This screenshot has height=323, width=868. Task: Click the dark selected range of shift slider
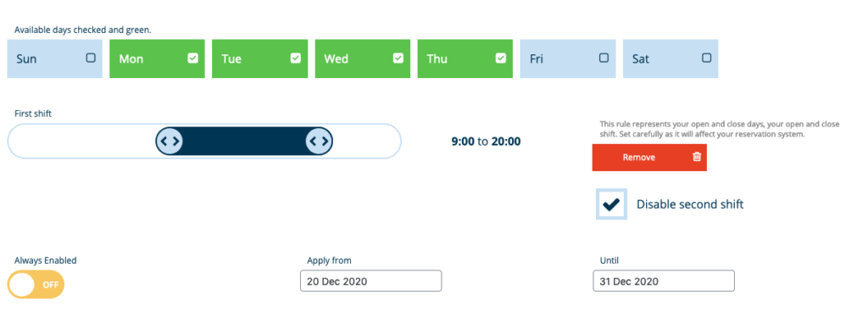click(244, 142)
